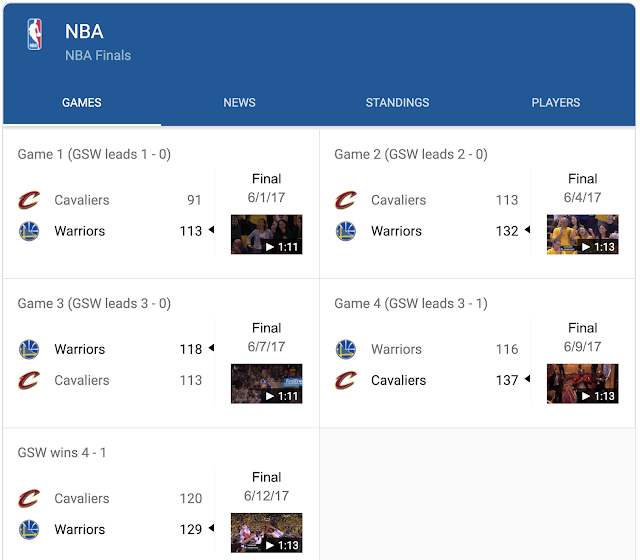
Task: Click Cavaliers logo in the 6/12/17 game
Action: pos(29,498)
